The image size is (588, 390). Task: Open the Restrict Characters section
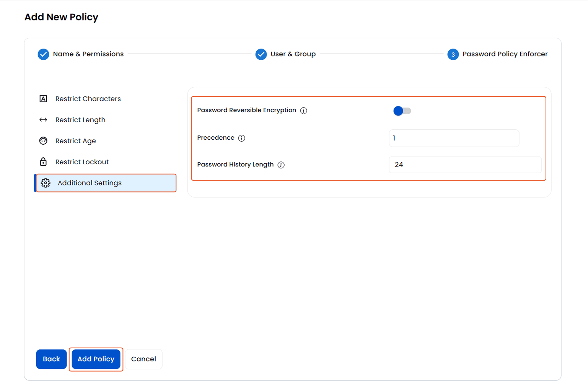(x=88, y=98)
